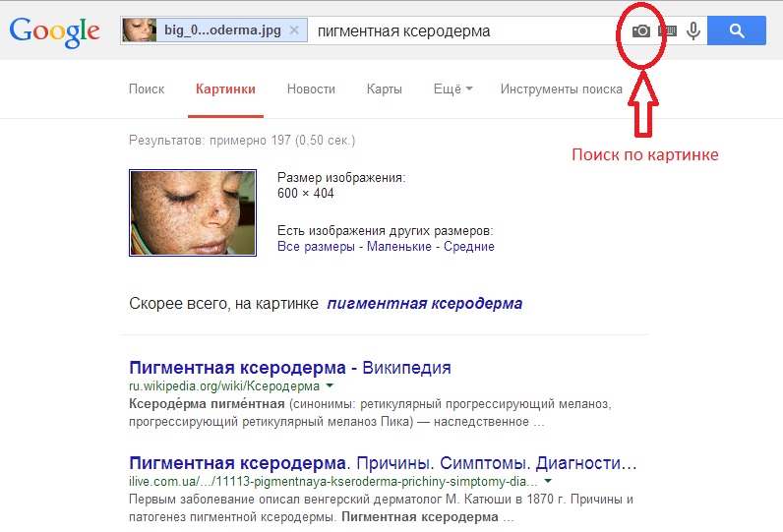Switch to the Поиск tab

(x=147, y=89)
